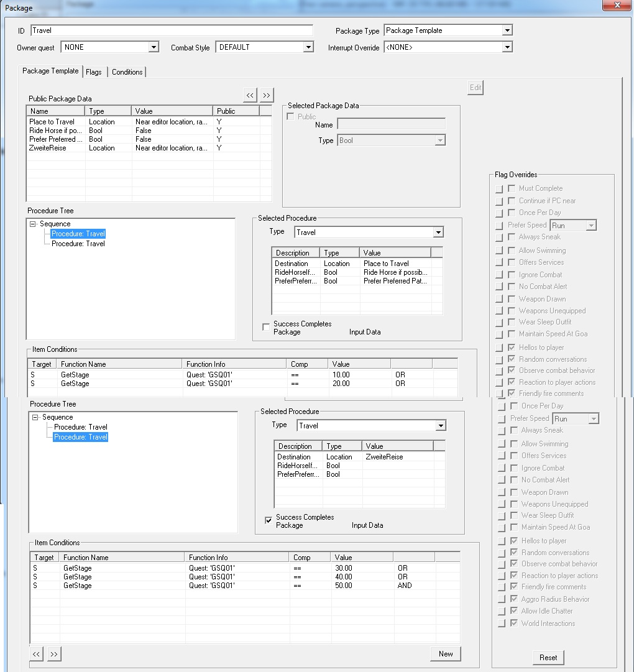Switch to the Flags tab
This screenshot has height=672, width=634.
point(94,72)
